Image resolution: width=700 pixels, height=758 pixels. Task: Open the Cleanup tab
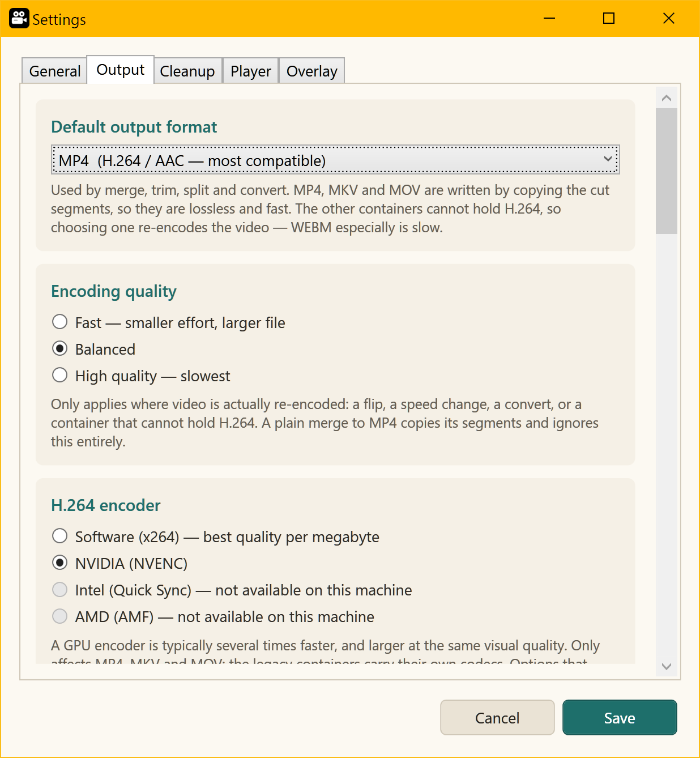pos(187,71)
